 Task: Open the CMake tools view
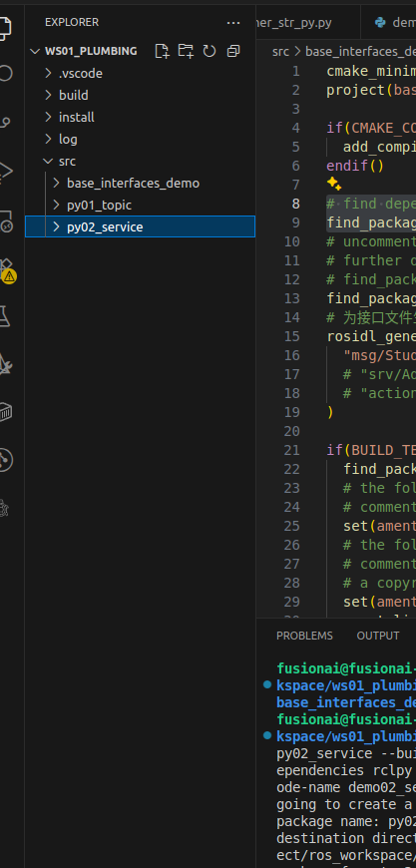(4, 364)
